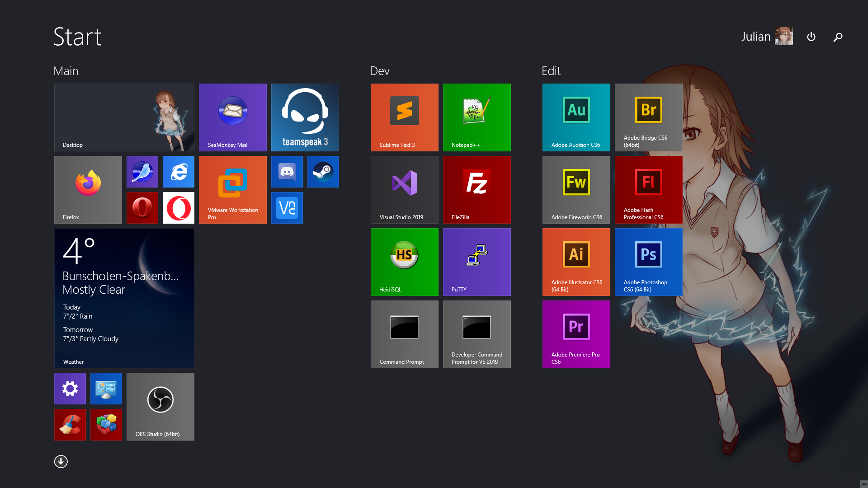Open Visual Studio 2019 tile
Screen dimensions: 868x488
coord(405,190)
